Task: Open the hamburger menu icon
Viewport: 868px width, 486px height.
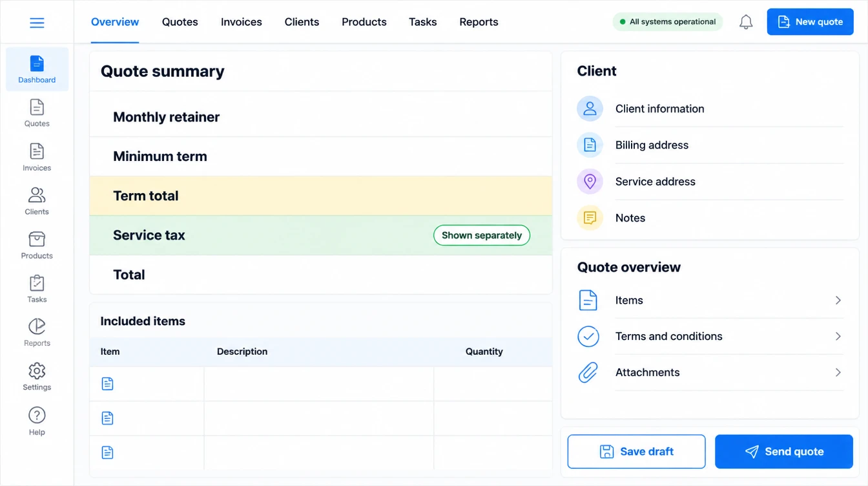Action: 37,23
